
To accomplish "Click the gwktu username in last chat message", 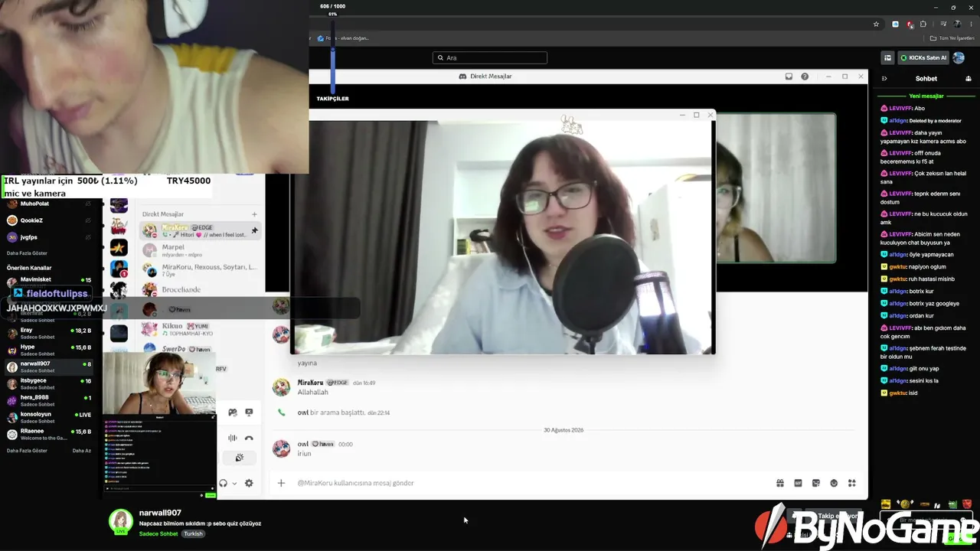I will coord(897,393).
